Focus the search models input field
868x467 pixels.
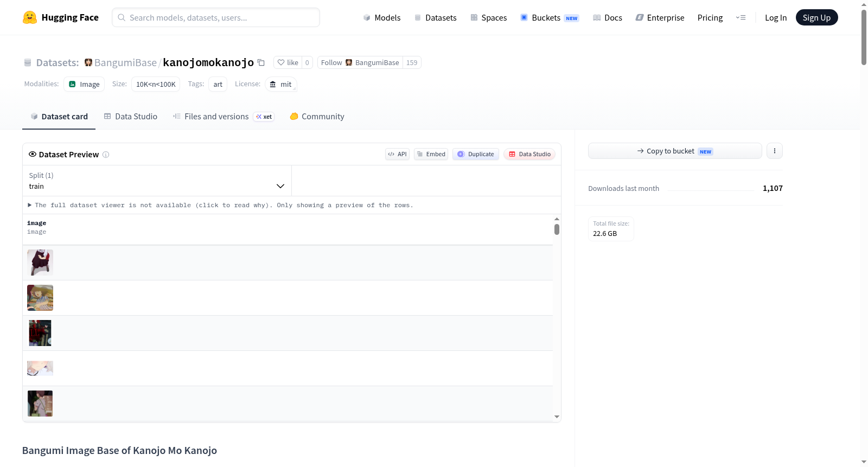click(x=216, y=17)
